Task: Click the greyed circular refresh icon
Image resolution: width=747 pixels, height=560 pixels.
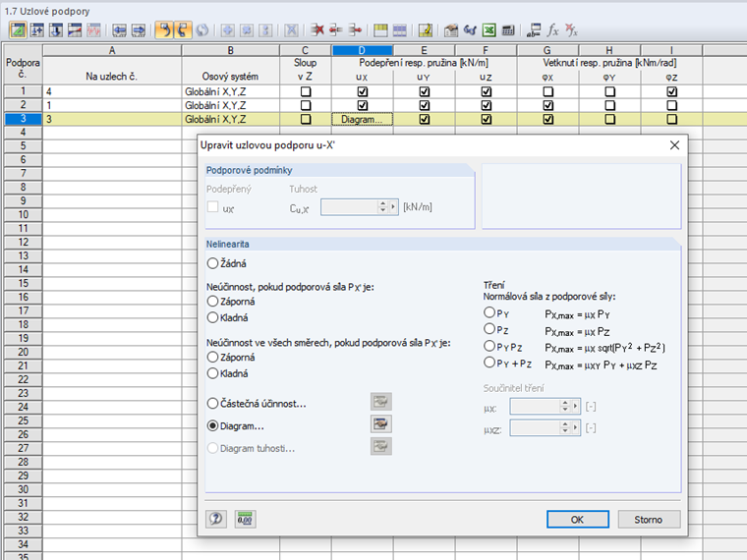Action: pyautogui.click(x=202, y=30)
